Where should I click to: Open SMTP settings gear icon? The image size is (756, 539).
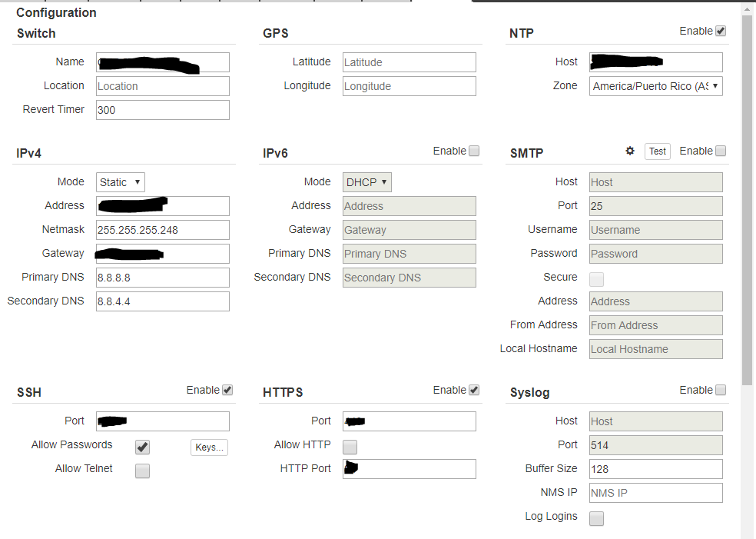pos(630,151)
